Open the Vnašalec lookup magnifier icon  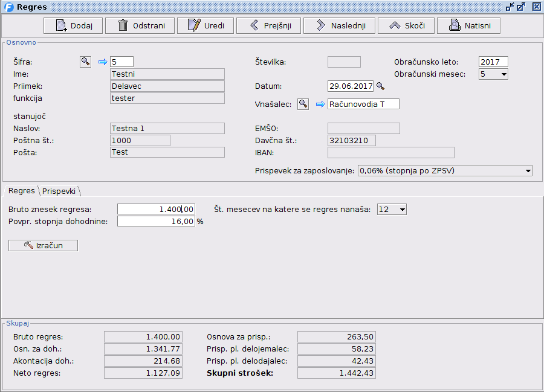(303, 104)
